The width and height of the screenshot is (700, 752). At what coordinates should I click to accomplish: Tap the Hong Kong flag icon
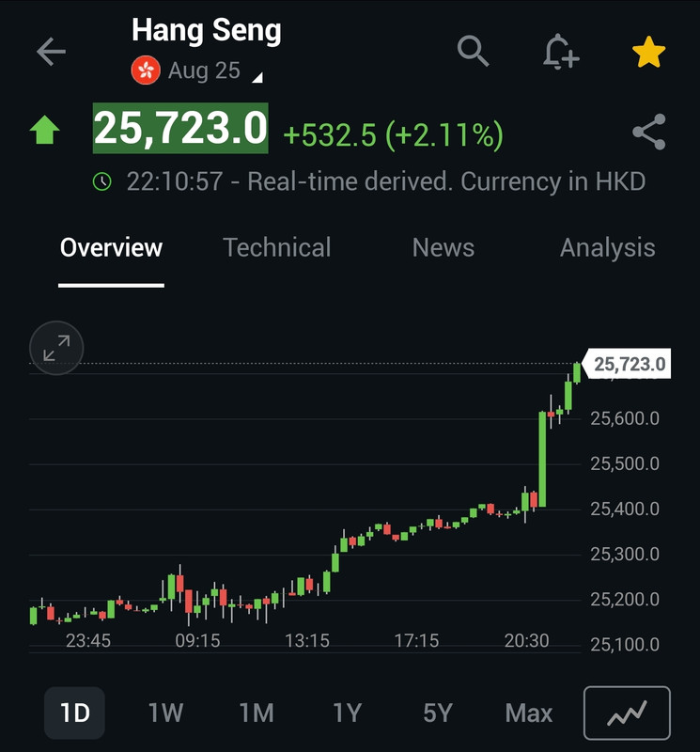tap(146, 70)
